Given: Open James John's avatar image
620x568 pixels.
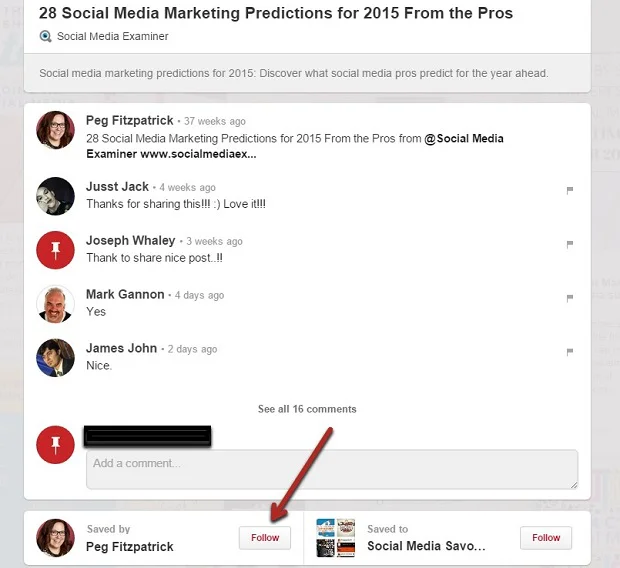Looking at the screenshot, I should 55,358.
